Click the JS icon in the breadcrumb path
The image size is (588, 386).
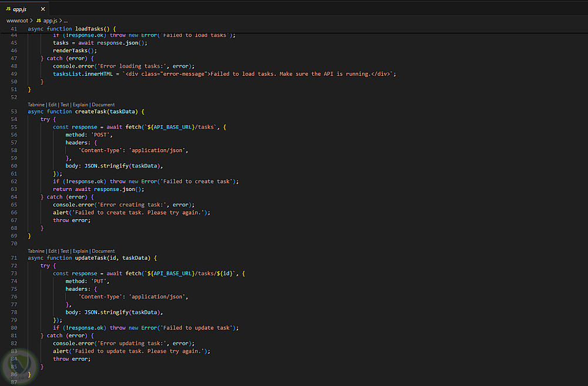coord(39,20)
